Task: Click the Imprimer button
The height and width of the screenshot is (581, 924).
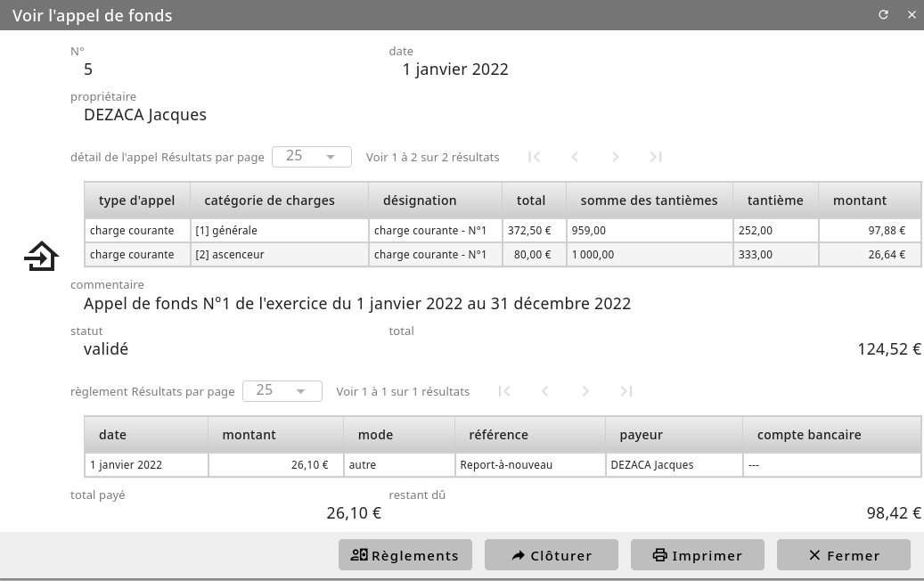Action: pyautogui.click(x=698, y=555)
